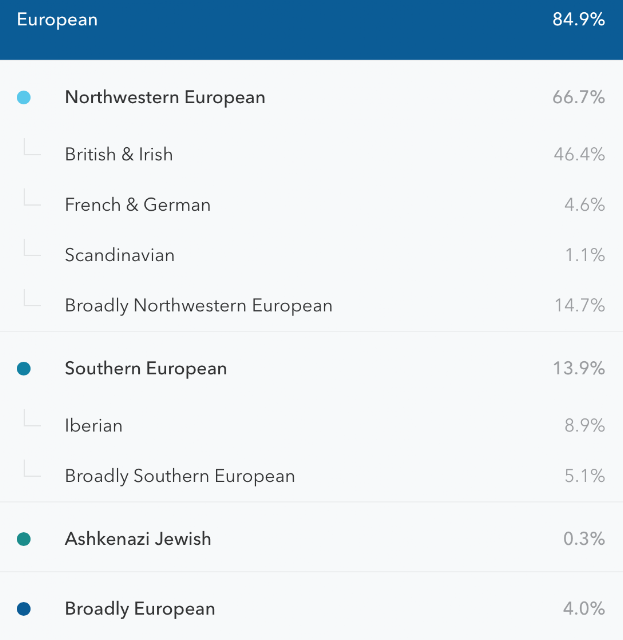Select British & Irish ancestry row
The width and height of the screenshot is (623, 640).
click(312, 154)
